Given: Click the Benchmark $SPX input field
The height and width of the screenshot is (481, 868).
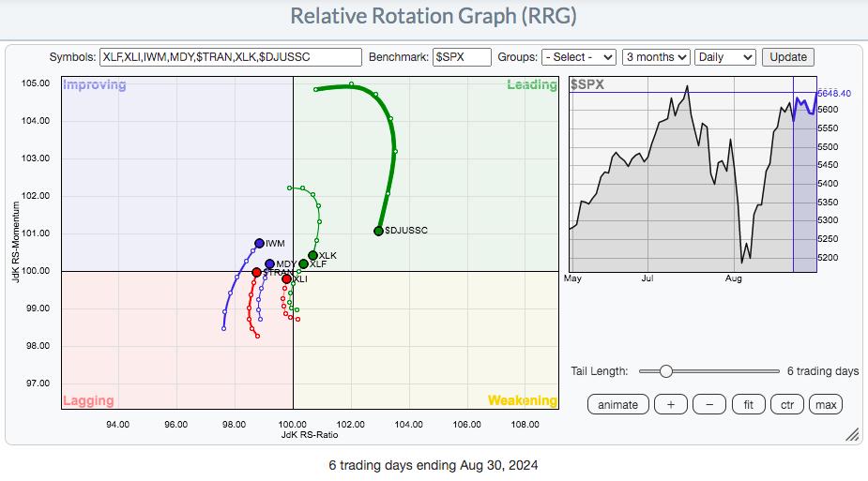Looking at the screenshot, I should coord(463,57).
